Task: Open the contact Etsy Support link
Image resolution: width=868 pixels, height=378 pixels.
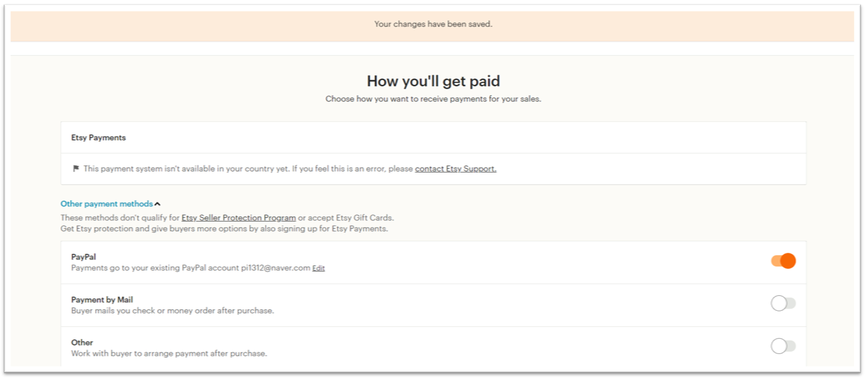Action: tap(456, 169)
